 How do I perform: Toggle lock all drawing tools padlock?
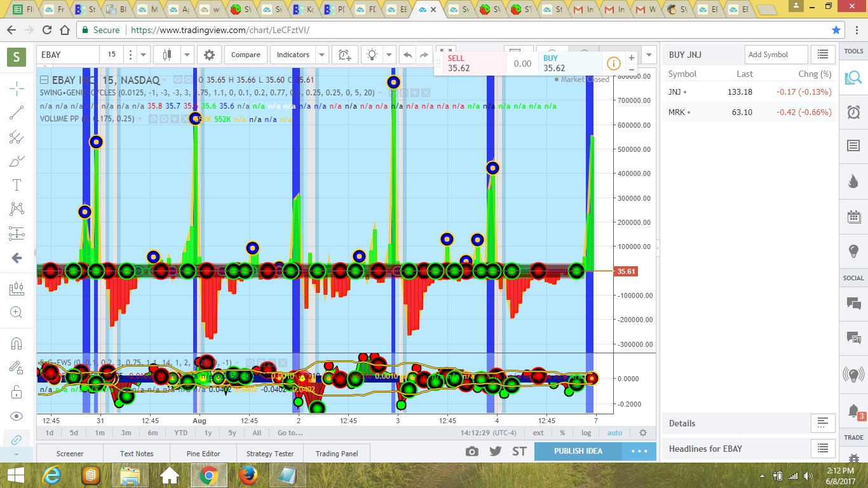click(x=17, y=392)
